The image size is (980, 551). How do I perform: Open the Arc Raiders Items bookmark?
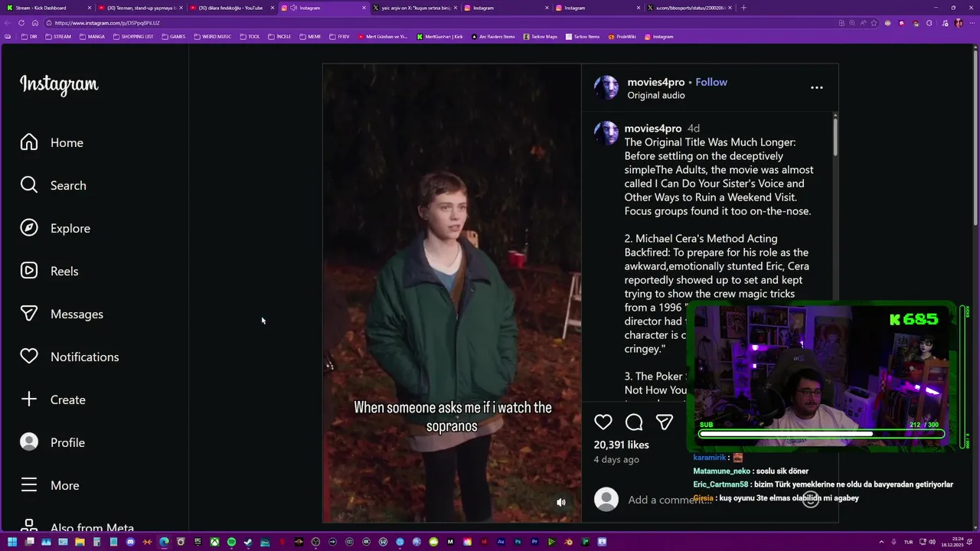[493, 37]
